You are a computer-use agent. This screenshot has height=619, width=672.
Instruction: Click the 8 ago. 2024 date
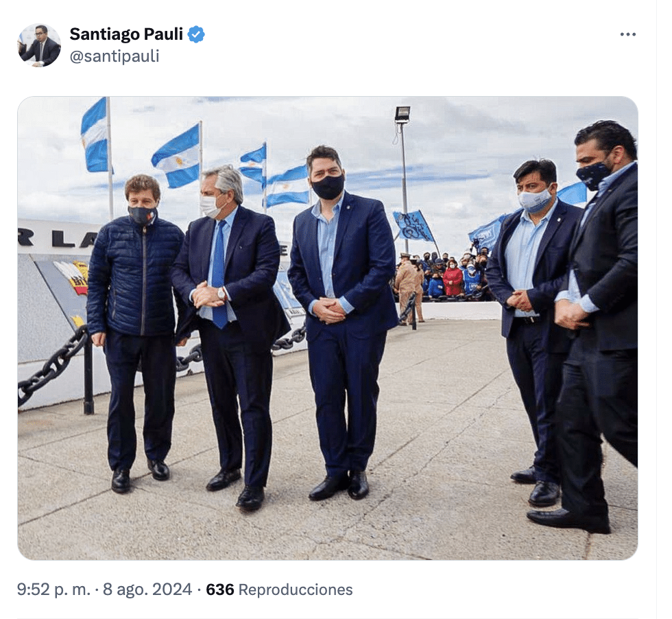click(147, 589)
